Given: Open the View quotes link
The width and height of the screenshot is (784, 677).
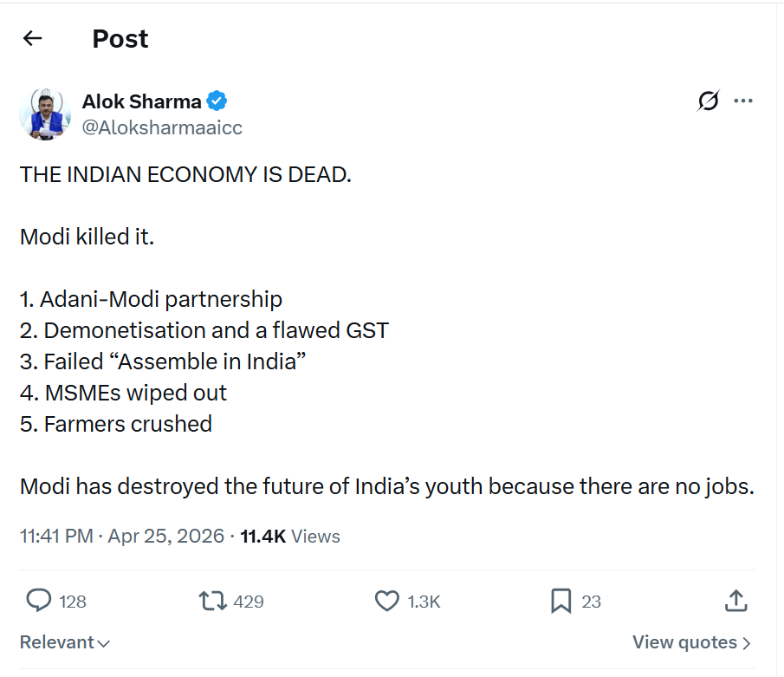Looking at the screenshot, I should (x=684, y=642).
